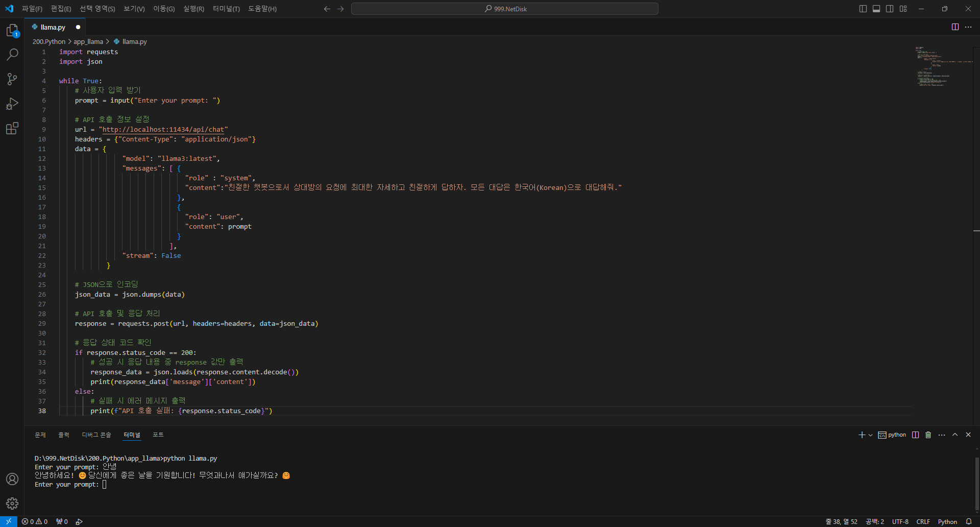
Task: Open the Manage gear settings menu
Action: point(12,504)
